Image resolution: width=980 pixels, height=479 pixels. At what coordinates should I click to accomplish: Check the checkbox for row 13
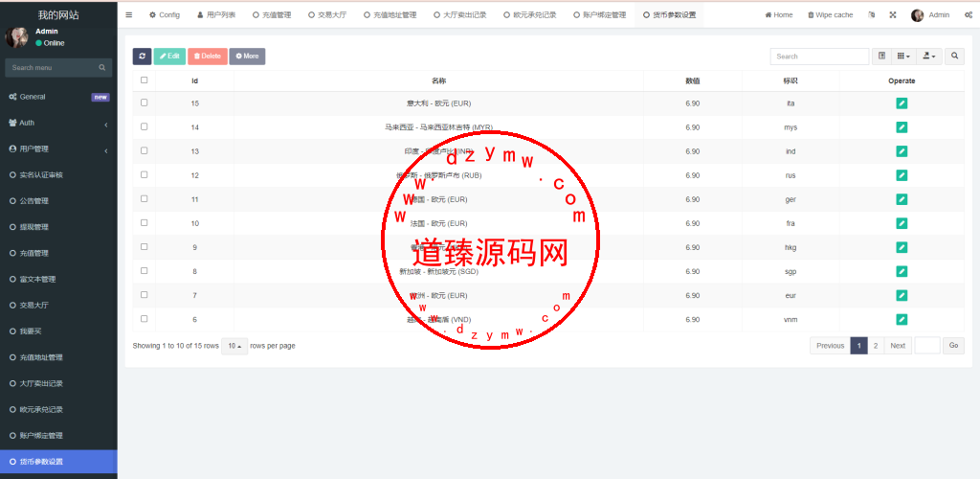click(145, 150)
